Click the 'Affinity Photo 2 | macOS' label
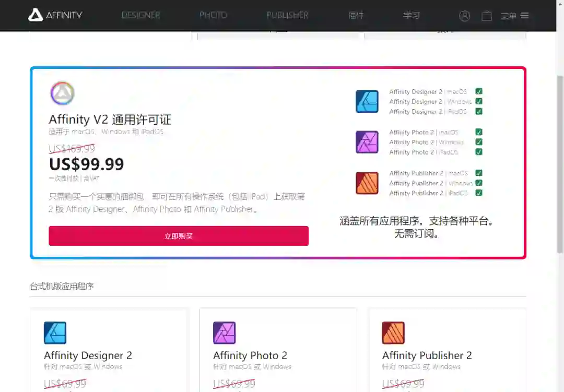Viewport: 564px width, 392px height. (x=424, y=133)
